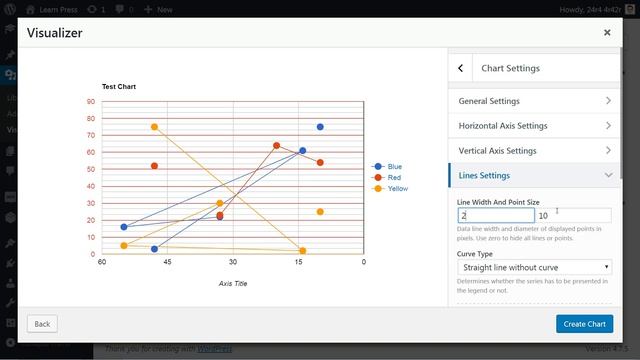The image size is (640, 360).
Task: Go back using Chart Settings arrow
Action: click(x=460, y=68)
